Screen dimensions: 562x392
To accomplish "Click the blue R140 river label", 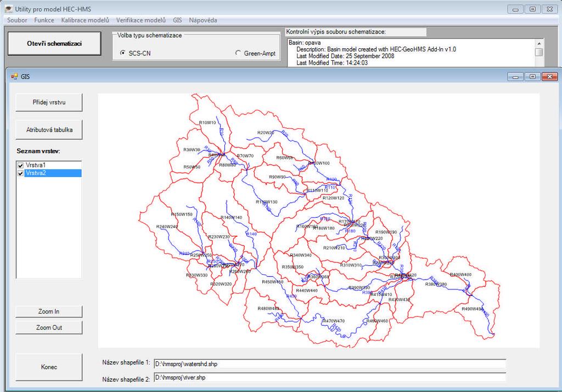I will [x=251, y=234].
